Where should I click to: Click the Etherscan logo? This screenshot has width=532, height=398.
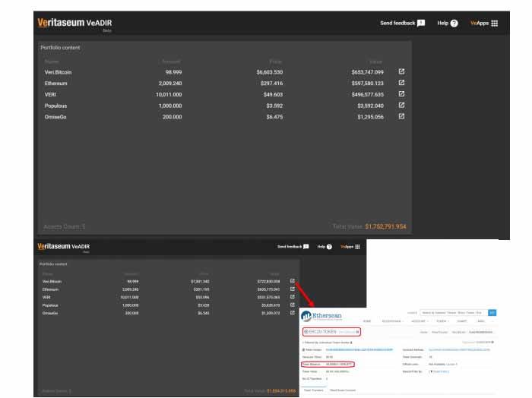point(321,316)
